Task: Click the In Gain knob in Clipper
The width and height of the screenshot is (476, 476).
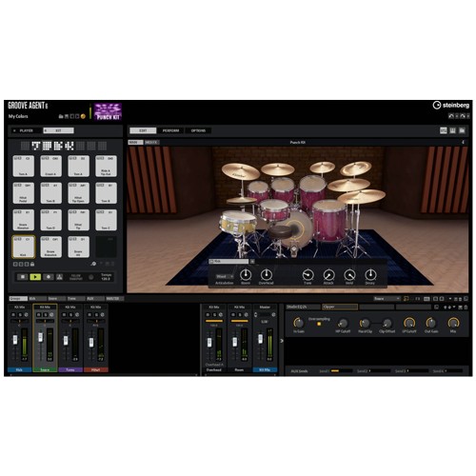Action: (299, 323)
